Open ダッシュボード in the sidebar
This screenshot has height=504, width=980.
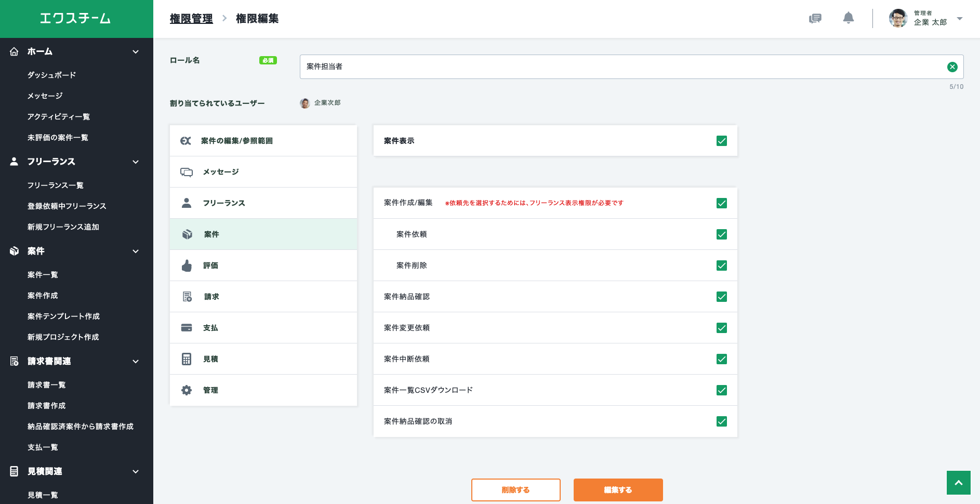51,75
